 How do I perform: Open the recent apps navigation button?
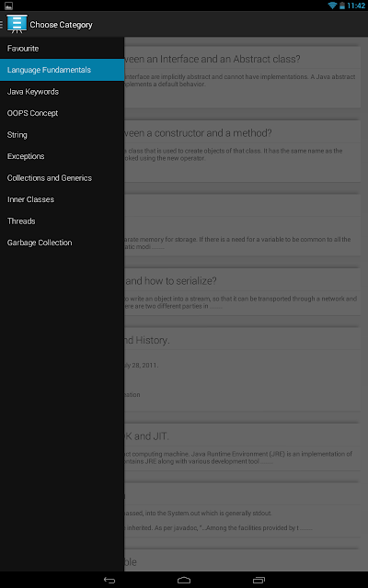pyautogui.click(x=259, y=580)
